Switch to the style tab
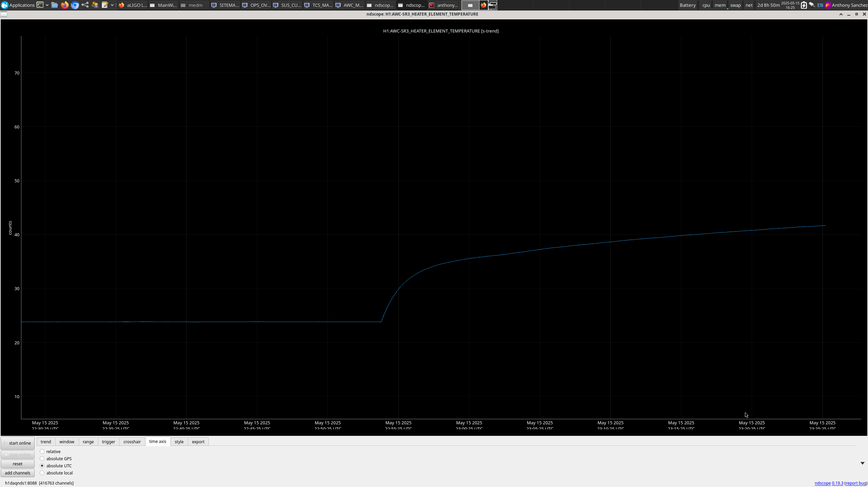 coord(179,442)
